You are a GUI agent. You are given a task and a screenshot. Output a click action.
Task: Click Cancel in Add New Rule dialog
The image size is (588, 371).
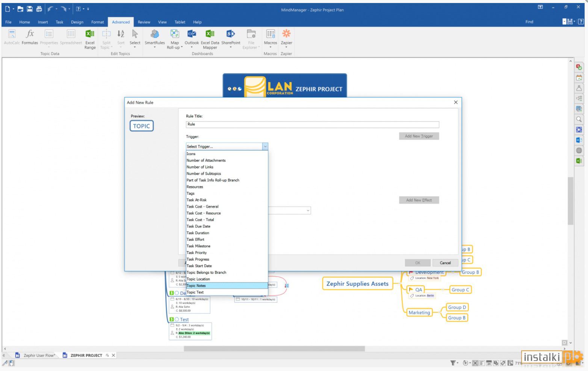445,263
